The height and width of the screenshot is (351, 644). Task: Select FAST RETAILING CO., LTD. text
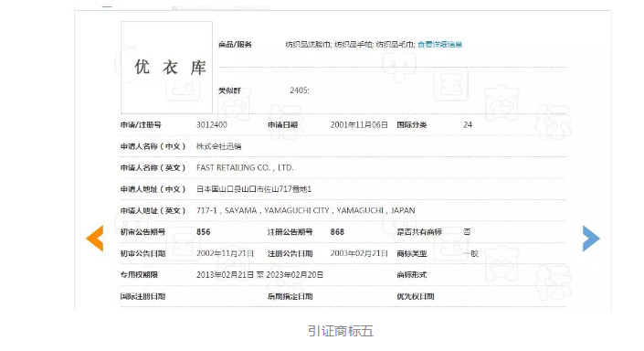[245, 167]
